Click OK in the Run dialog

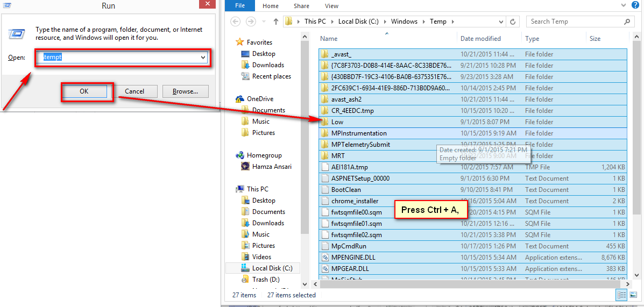(x=84, y=91)
